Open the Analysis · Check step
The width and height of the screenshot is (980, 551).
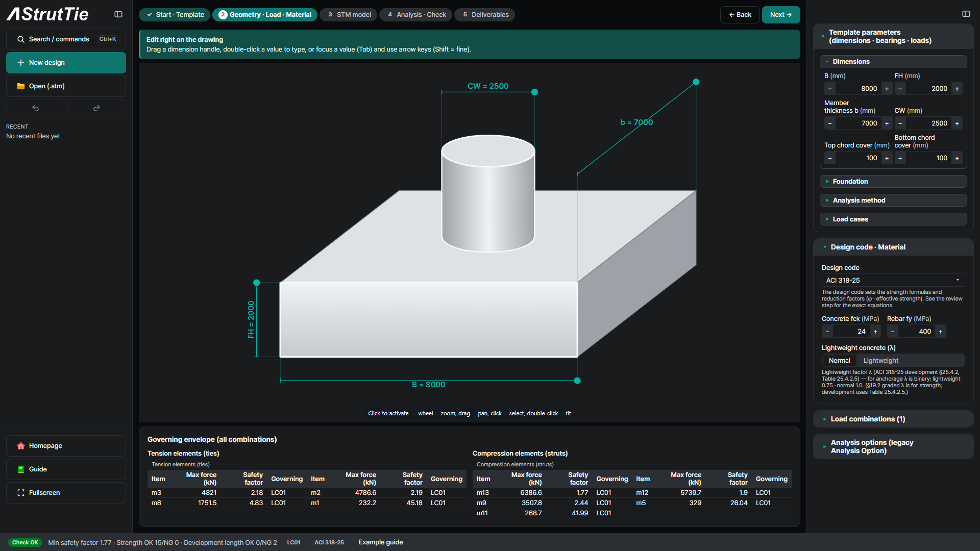[416, 15]
